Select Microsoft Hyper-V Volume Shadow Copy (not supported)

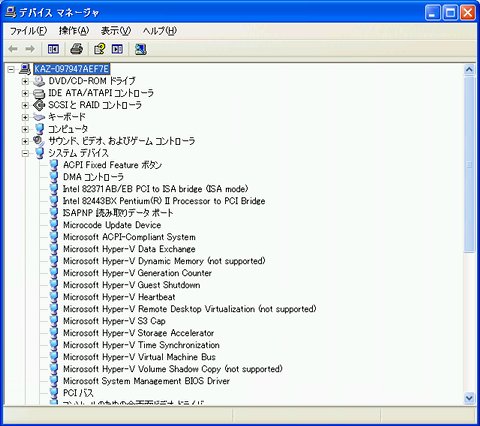(x=173, y=369)
